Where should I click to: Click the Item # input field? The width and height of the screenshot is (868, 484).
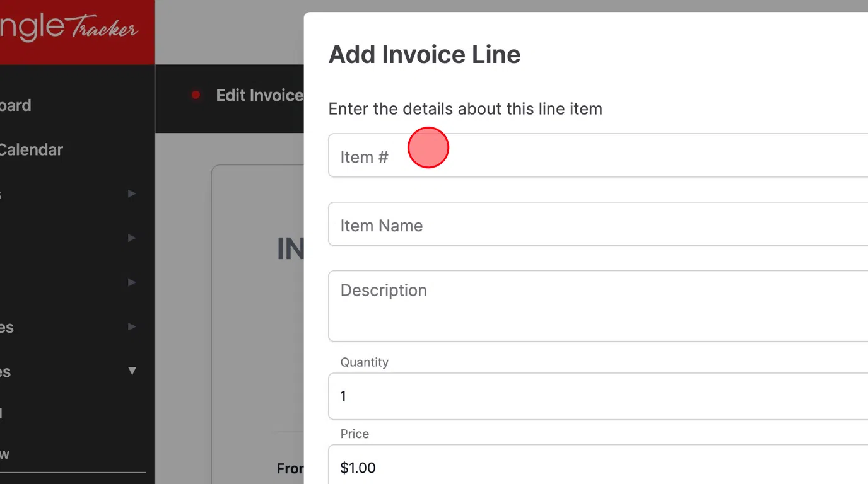[x=598, y=156]
